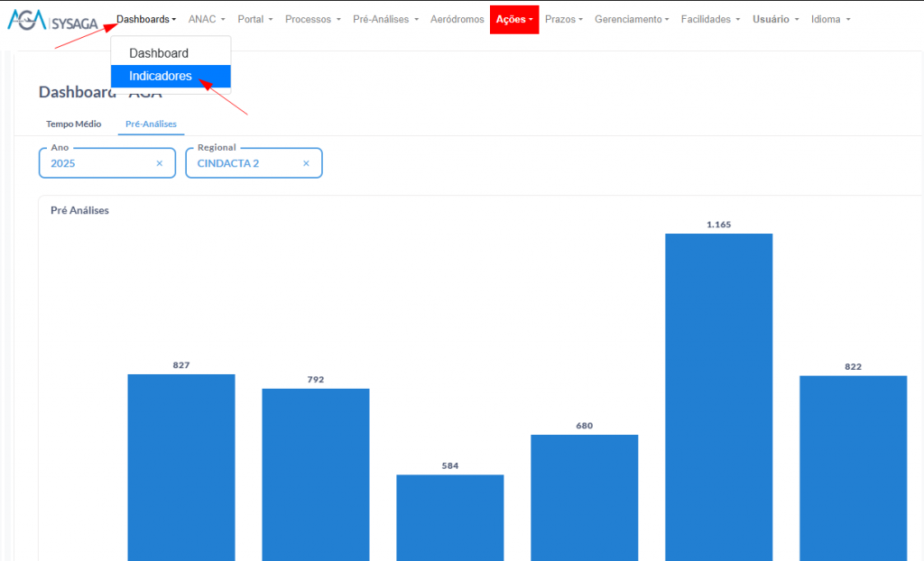This screenshot has width=924, height=561.
Task: Click the AGA SYSAGA logo
Action: pos(52,21)
